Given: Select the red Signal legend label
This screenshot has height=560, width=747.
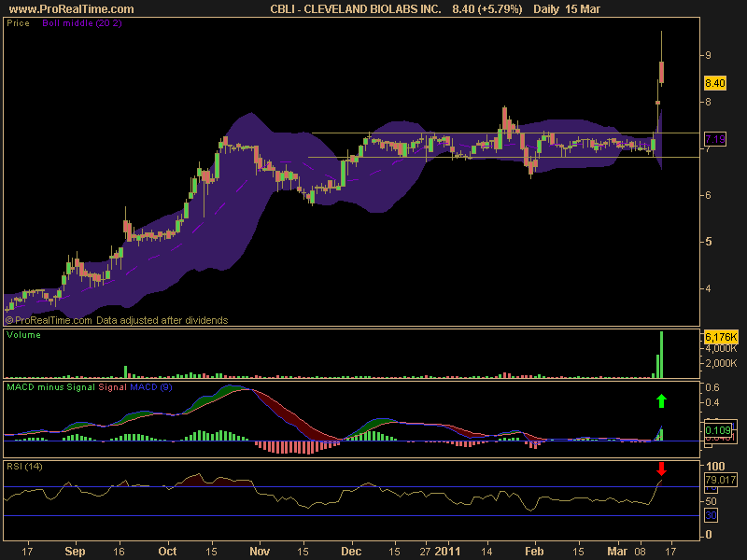Looking at the screenshot, I should coord(112,387).
